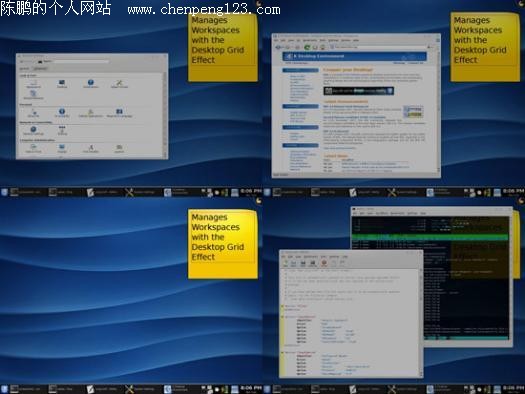Click the clock on the empty desktop's panel
Viewport: 525px width, 394px height.
(251, 388)
